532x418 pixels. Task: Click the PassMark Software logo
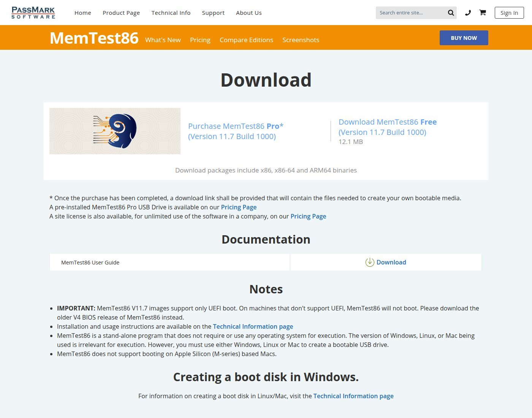click(33, 13)
